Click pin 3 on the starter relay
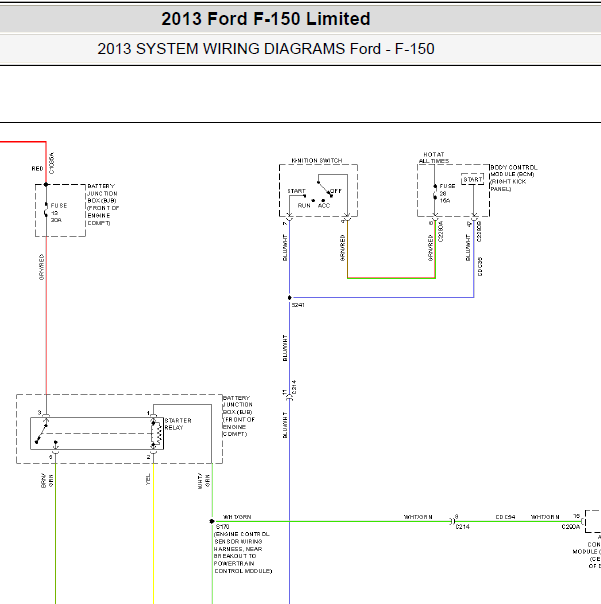 click(39, 413)
